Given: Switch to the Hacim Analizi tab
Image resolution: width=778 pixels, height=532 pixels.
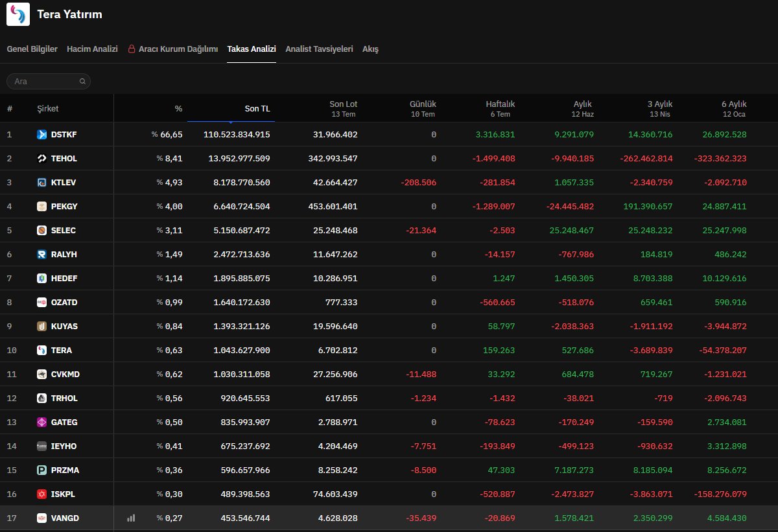Looking at the screenshot, I should click(x=92, y=49).
